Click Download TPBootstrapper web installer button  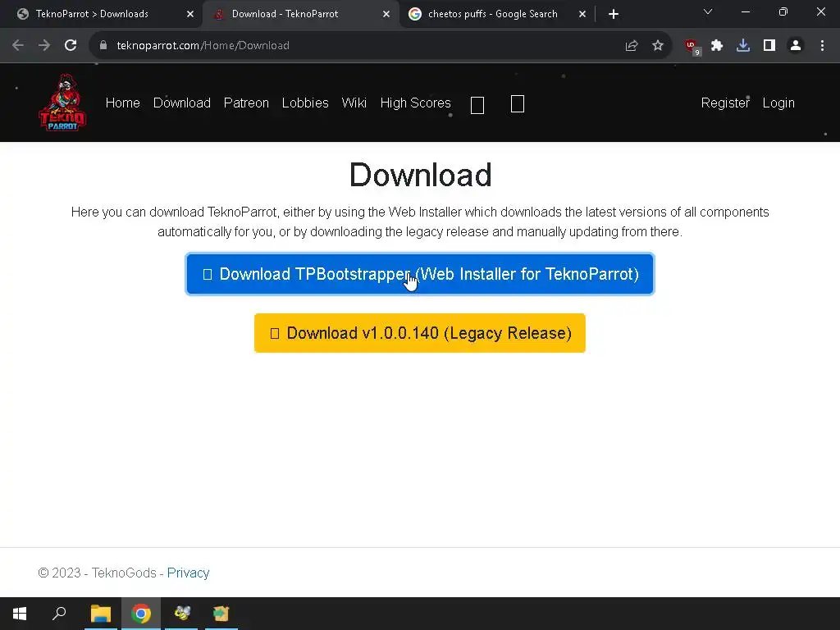[x=420, y=274]
